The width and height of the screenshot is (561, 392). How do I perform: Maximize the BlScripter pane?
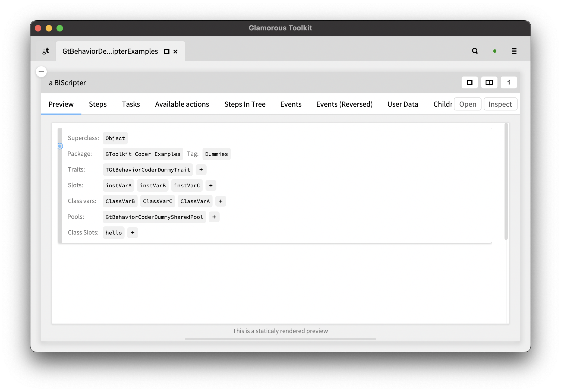point(469,82)
